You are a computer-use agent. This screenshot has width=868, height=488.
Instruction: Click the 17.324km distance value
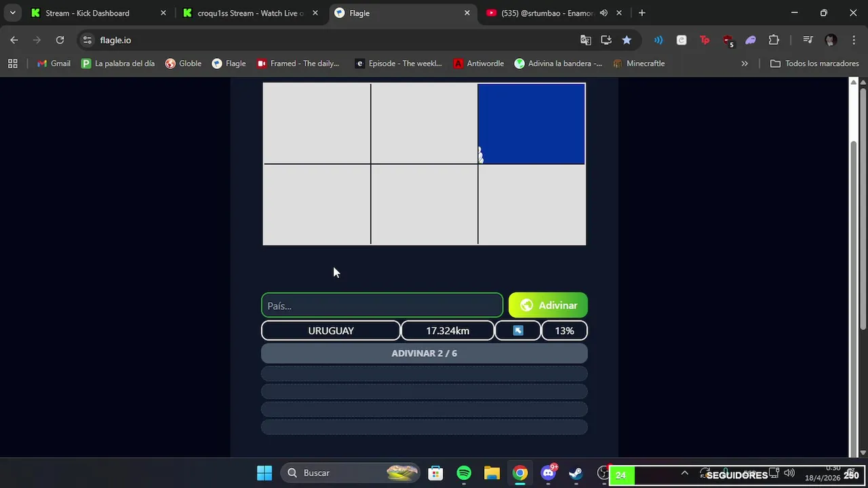tap(448, 331)
